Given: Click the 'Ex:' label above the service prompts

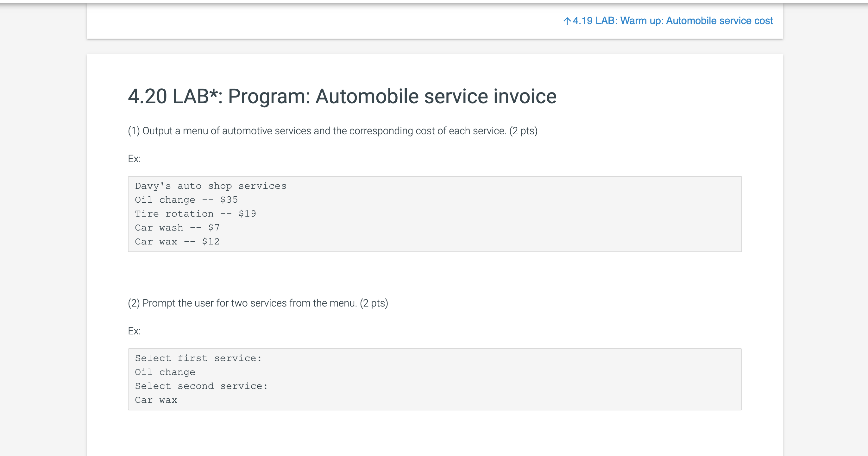Looking at the screenshot, I should point(134,331).
